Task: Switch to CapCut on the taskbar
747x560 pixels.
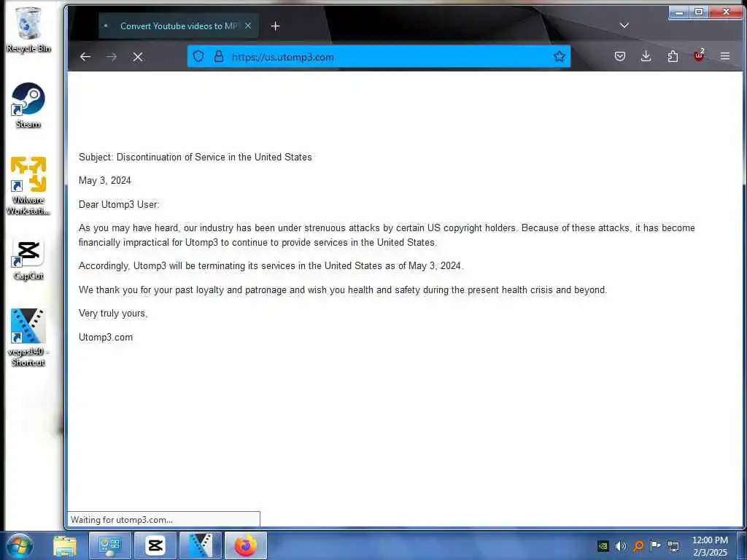Action: (x=155, y=545)
